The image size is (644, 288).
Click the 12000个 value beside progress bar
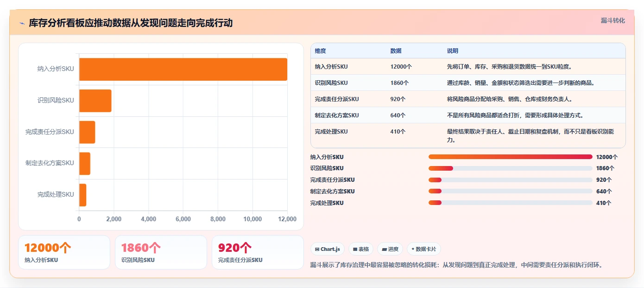[x=607, y=157]
